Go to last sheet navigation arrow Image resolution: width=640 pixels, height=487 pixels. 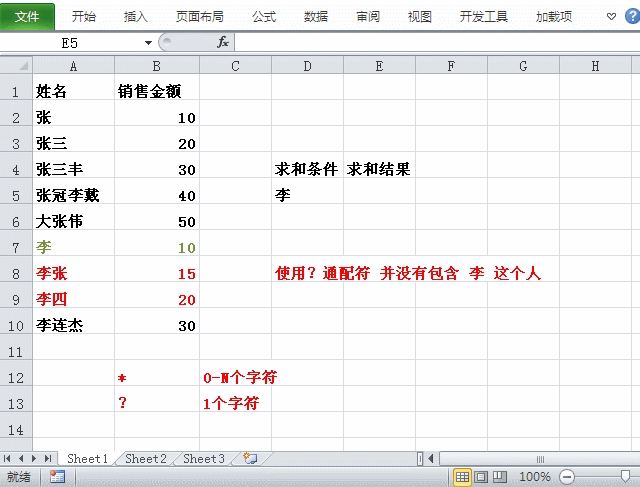(48, 458)
